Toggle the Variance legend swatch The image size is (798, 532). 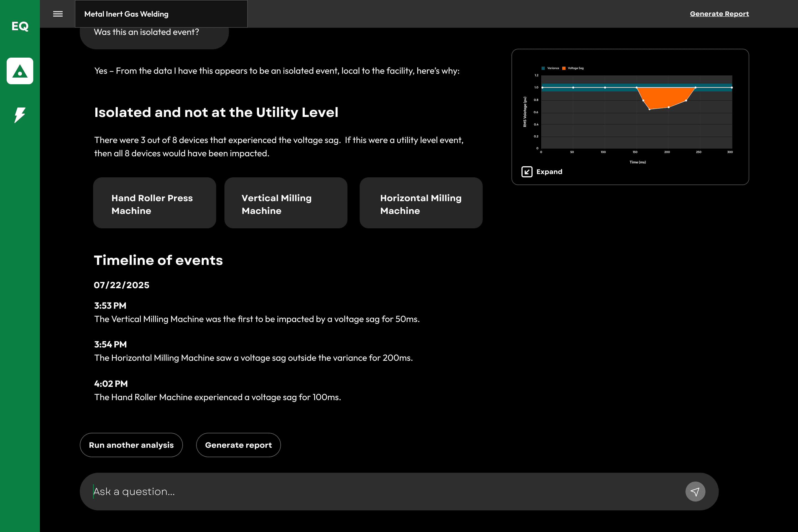(x=543, y=68)
